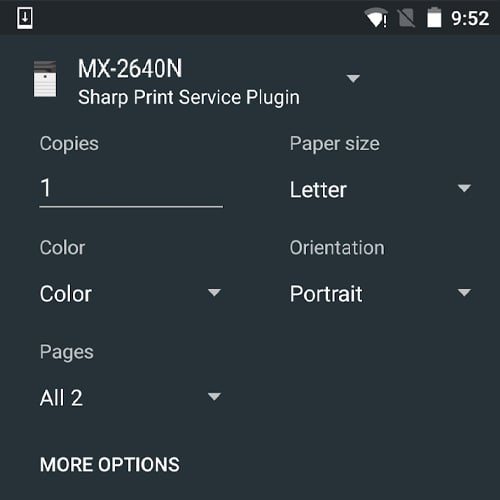Click the arrow beside All 2
Viewport: 500px width, 500px height.
point(214,396)
